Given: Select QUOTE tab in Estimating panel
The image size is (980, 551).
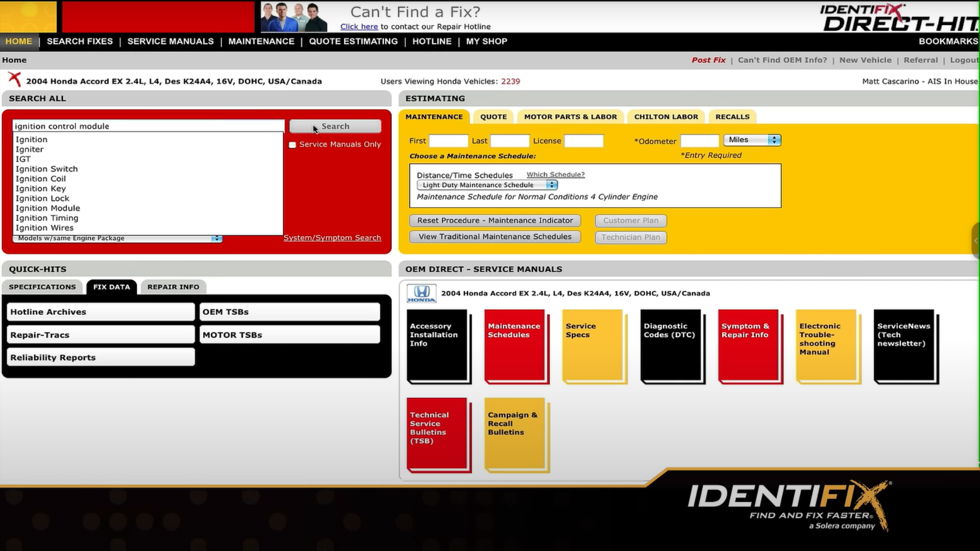Looking at the screenshot, I should tap(494, 116).
